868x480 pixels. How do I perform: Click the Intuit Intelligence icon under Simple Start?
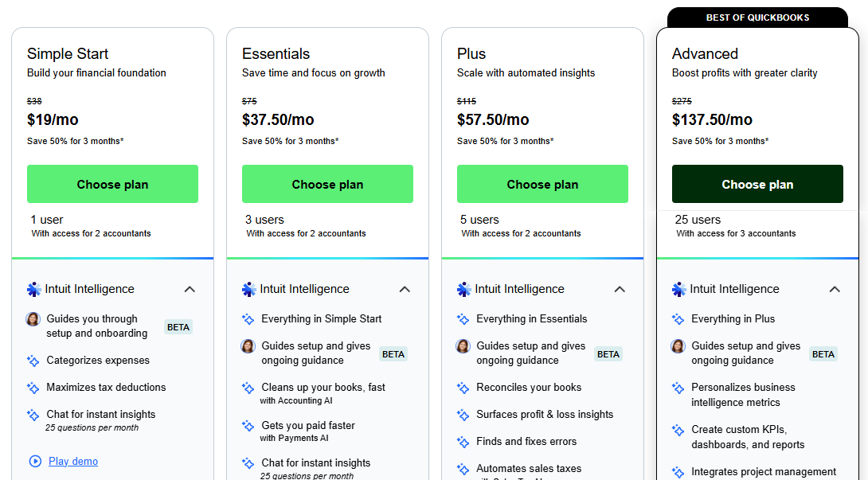pyautogui.click(x=33, y=289)
